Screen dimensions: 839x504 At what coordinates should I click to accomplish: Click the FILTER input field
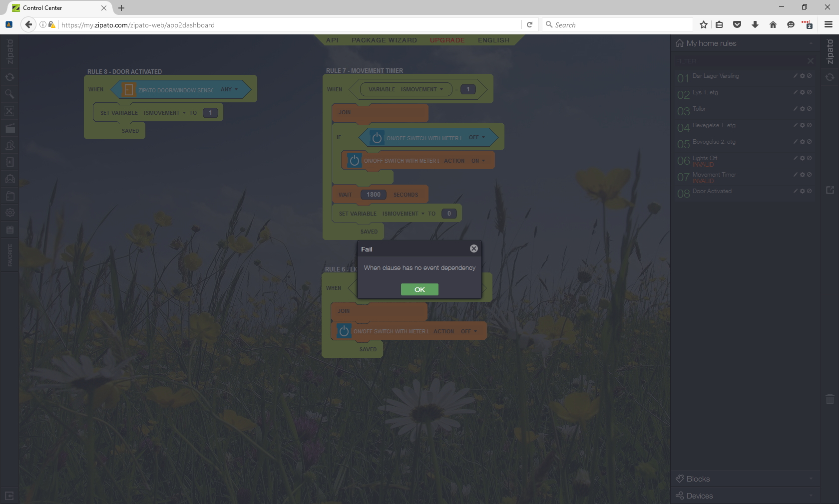[x=739, y=61]
